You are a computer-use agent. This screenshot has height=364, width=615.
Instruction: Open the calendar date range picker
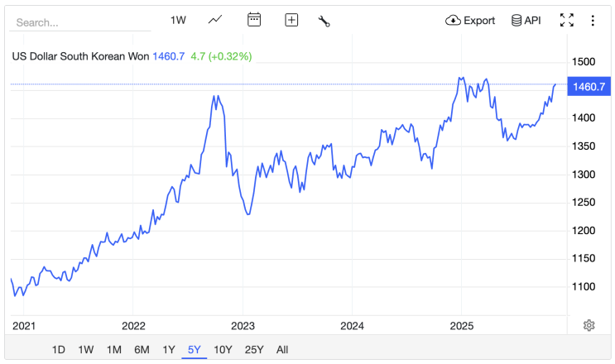[x=254, y=20]
